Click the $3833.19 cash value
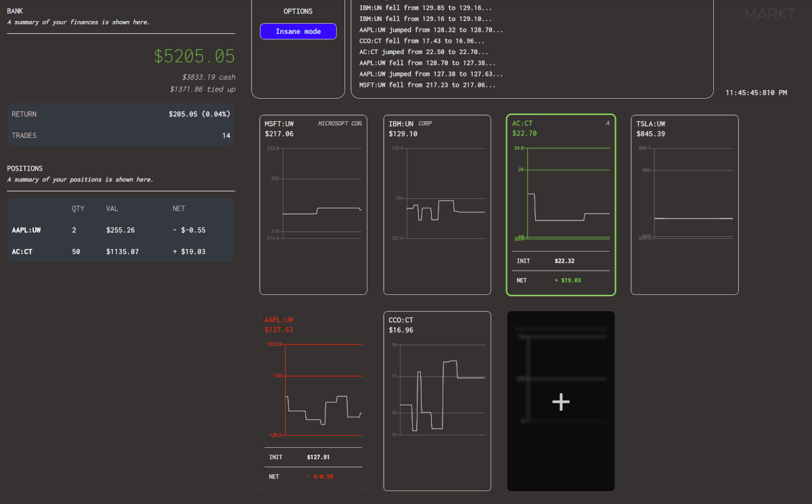The image size is (812, 504). [208, 77]
